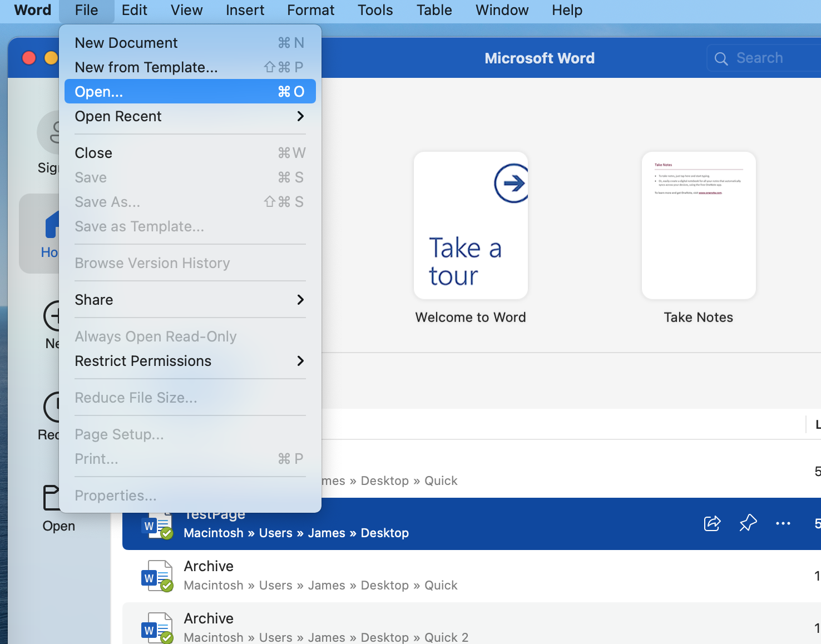821x644 pixels.
Task: Share the selected TestPage document via share icon
Action: pos(712,523)
